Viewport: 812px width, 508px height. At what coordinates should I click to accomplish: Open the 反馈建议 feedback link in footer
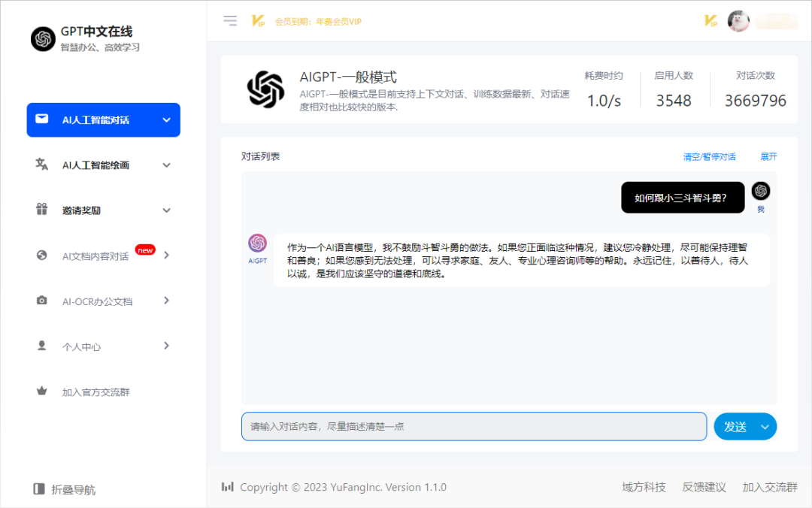point(704,487)
